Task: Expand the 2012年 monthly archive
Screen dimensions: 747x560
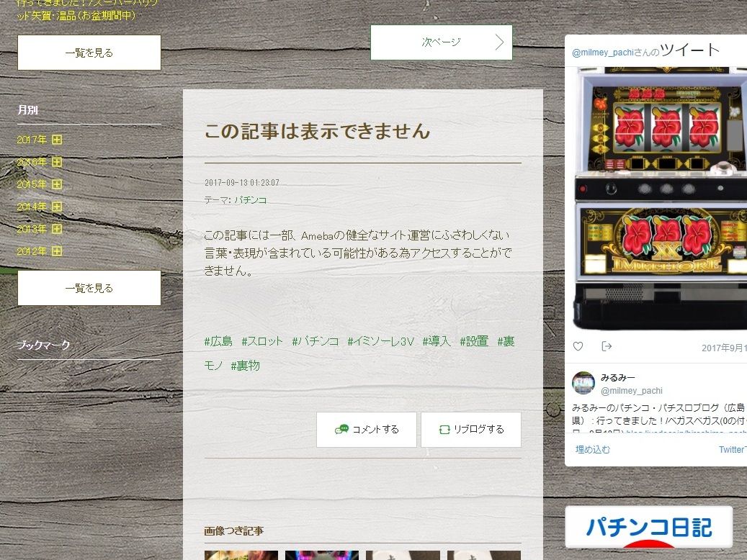Action: (x=57, y=251)
